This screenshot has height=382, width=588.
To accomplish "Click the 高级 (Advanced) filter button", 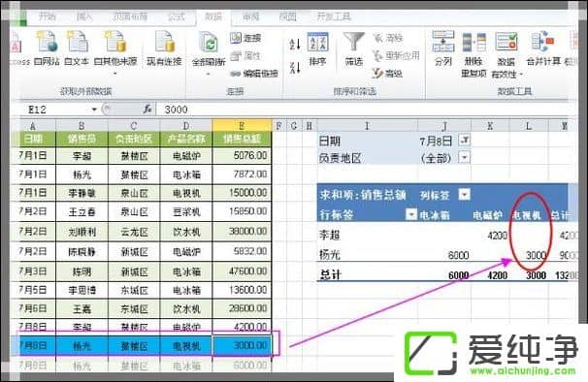I will click(387, 73).
